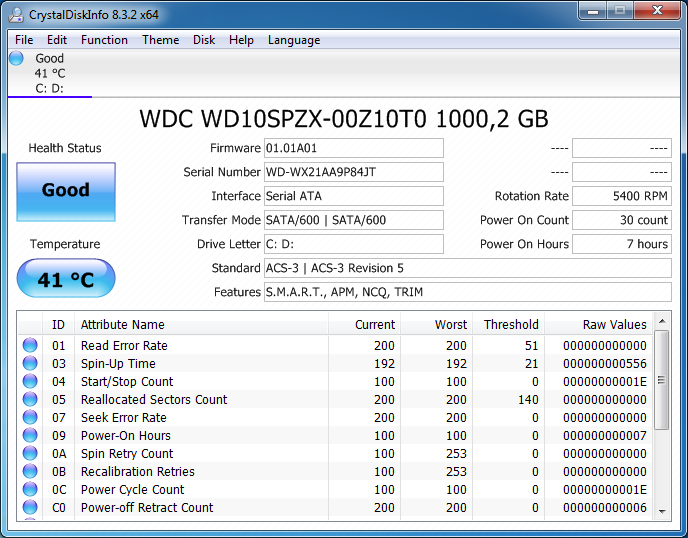
Task: Open the Theme menu
Action: (161, 40)
